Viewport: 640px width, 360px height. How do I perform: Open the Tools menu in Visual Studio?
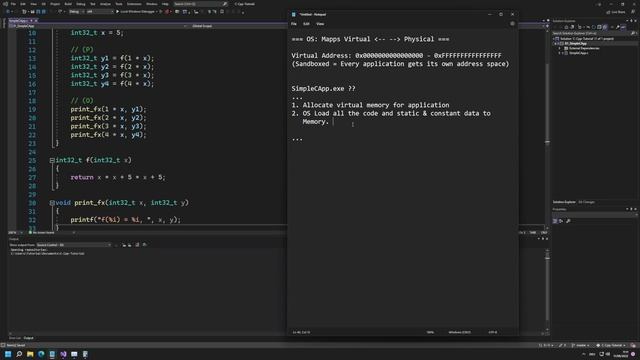click(x=119, y=4)
